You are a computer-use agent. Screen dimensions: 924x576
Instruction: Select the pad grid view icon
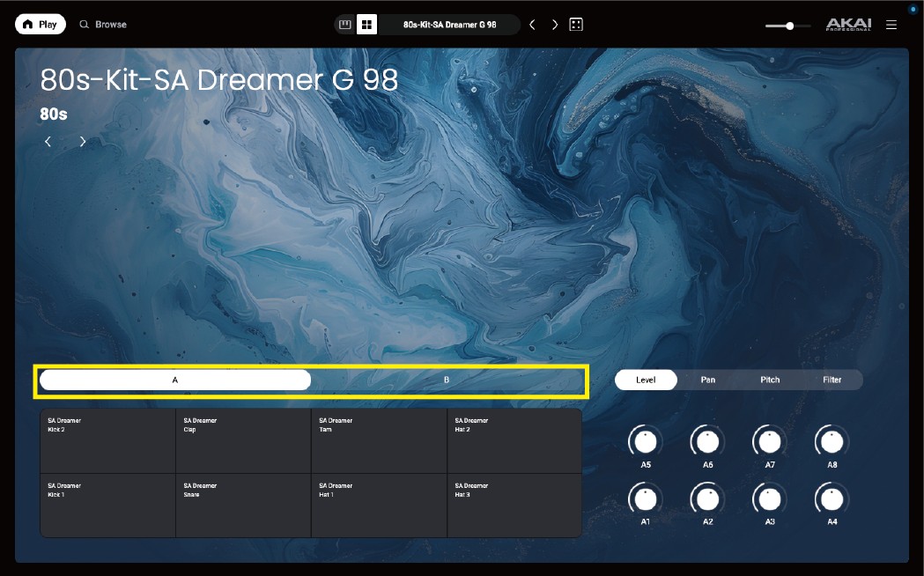point(366,25)
